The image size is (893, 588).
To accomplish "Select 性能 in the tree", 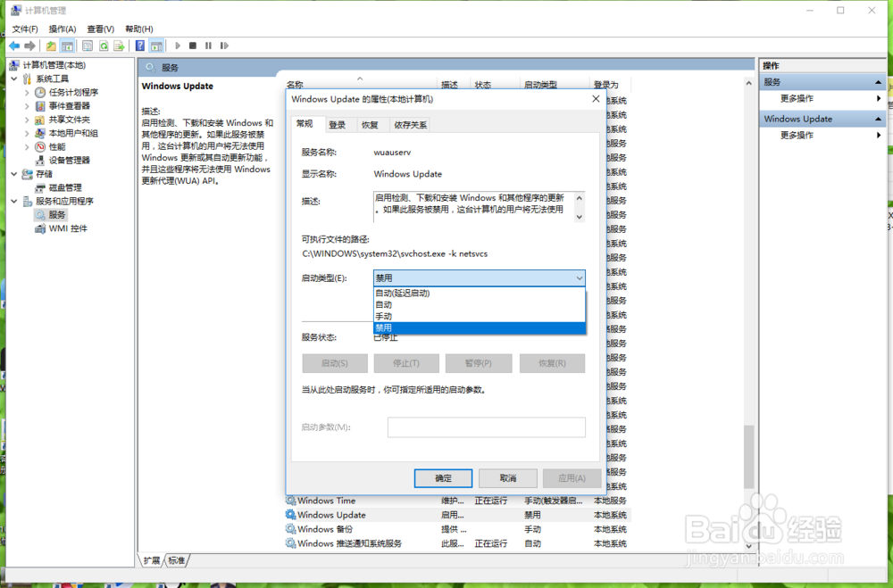I will pyautogui.click(x=56, y=147).
